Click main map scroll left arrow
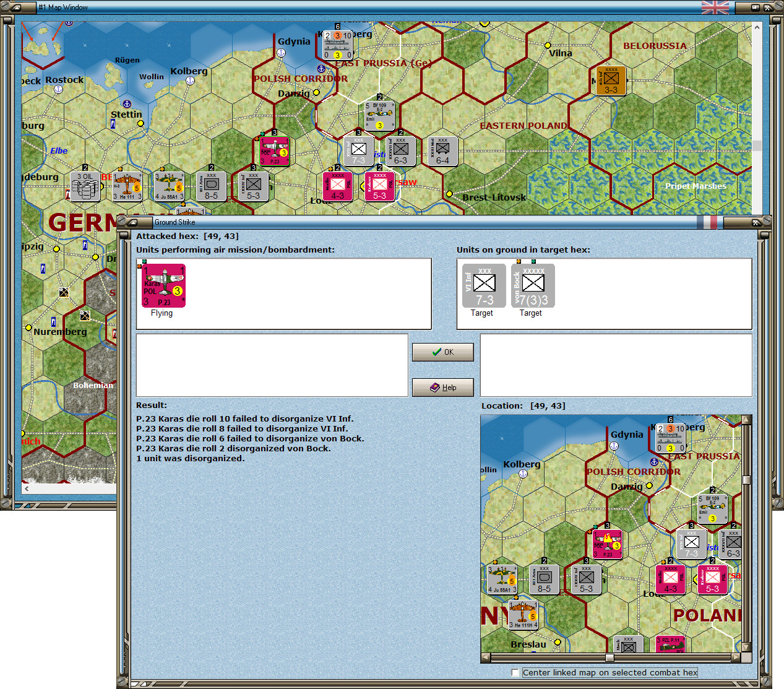 (x=27, y=488)
